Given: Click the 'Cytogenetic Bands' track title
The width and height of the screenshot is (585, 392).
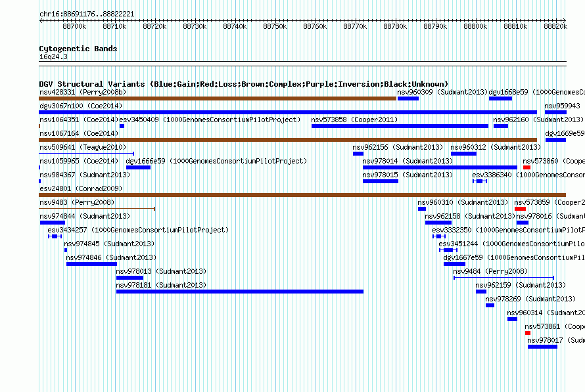Looking at the screenshot, I should point(78,49).
